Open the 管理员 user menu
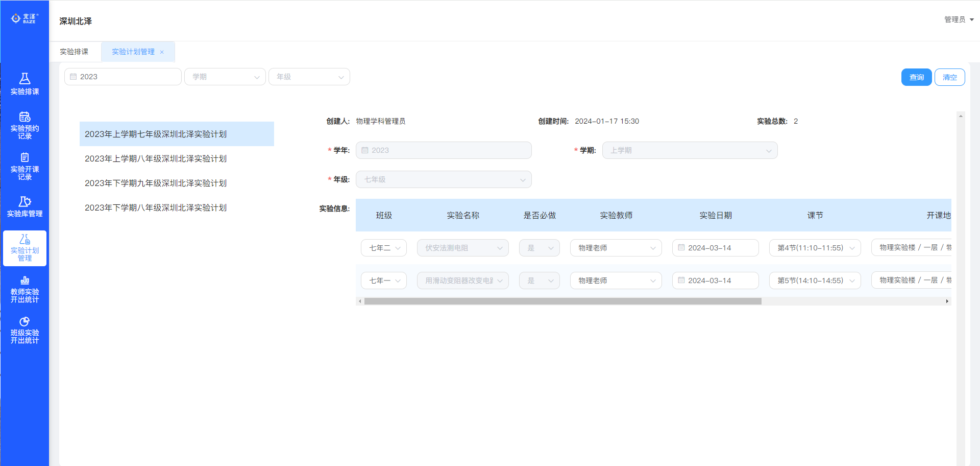The image size is (980, 466). tap(959, 19)
